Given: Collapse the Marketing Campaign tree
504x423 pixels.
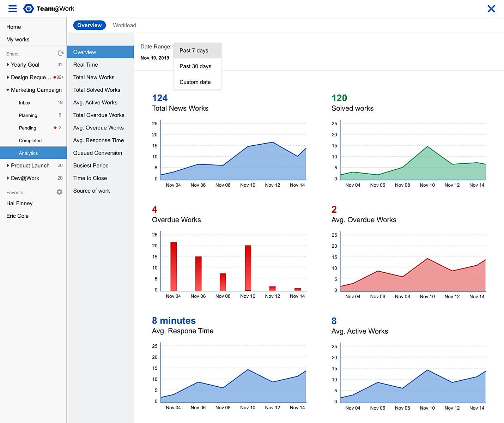Looking at the screenshot, I should [x=8, y=90].
